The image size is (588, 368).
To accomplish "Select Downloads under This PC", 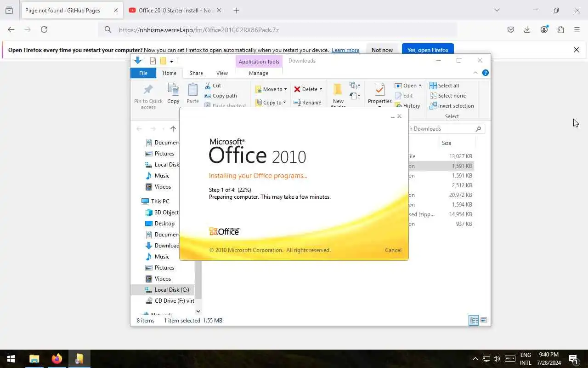I will [x=162, y=246].
